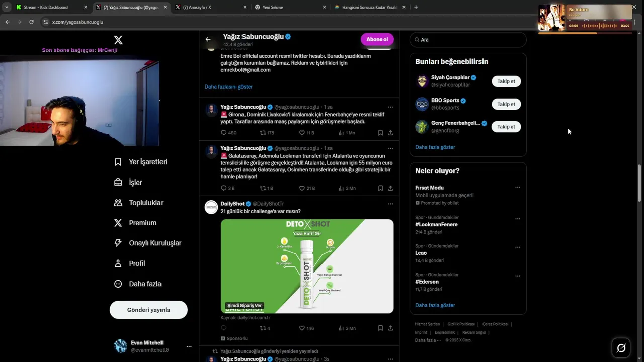
Task: Share the DailyShot sponsored post
Action: click(390, 328)
